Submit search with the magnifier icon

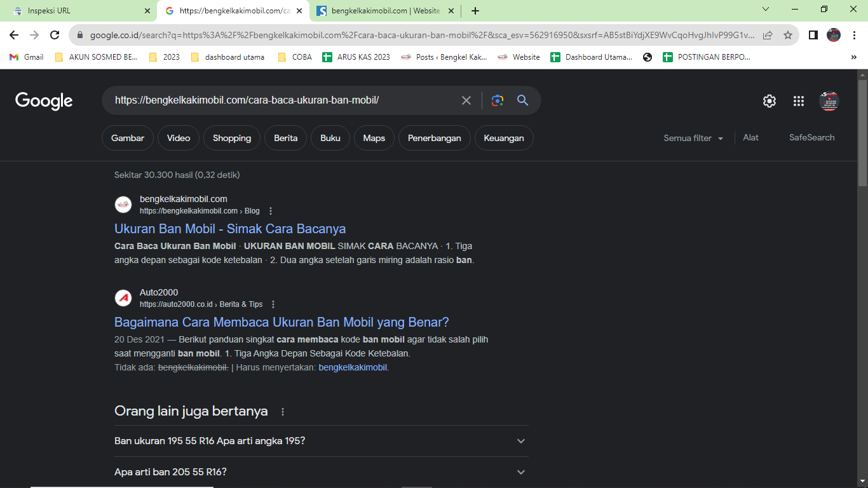(522, 100)
